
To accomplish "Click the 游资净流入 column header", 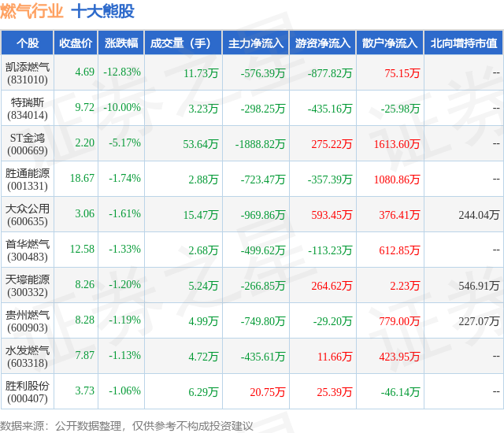I will click(x=323, y=43).
